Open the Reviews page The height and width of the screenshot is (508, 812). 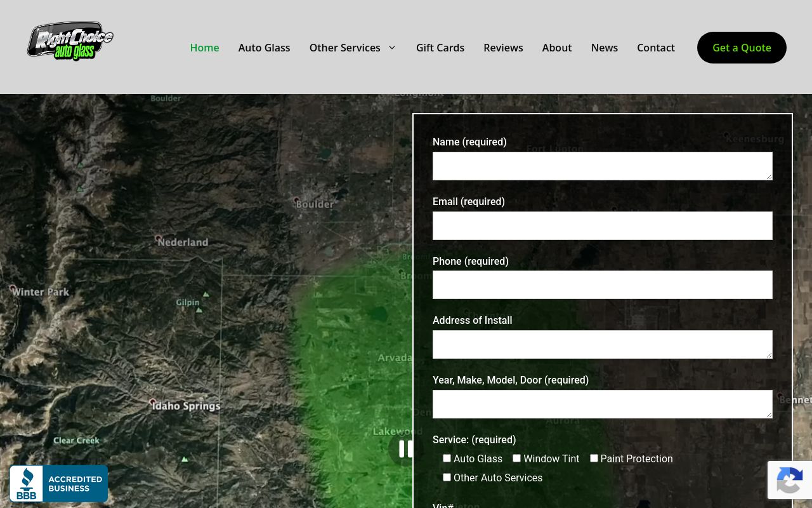[x=503, y=48]
